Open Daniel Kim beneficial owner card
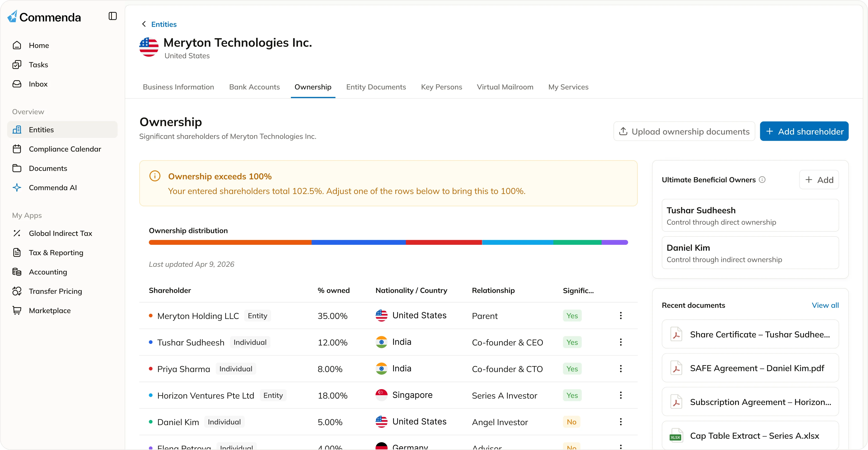Image resolution: width=868 pixels, height=450 pixels. (750, 253)
